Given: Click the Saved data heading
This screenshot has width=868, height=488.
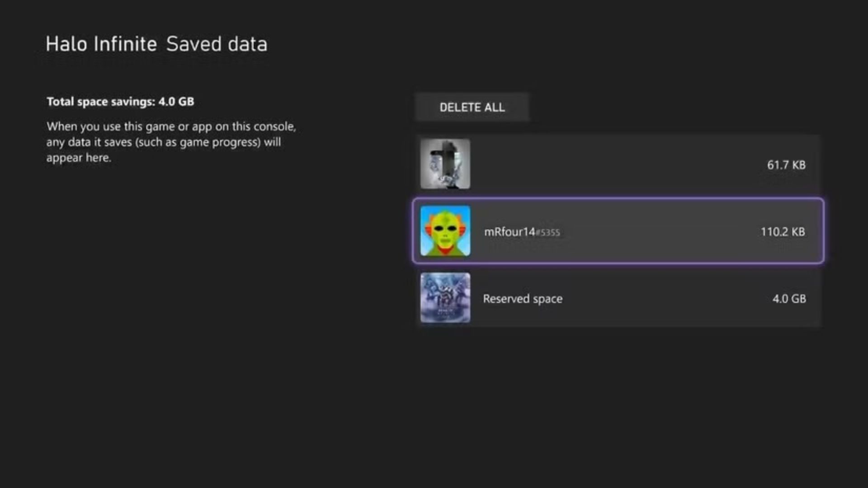Looking at the screenshot, I should point(217,44).
